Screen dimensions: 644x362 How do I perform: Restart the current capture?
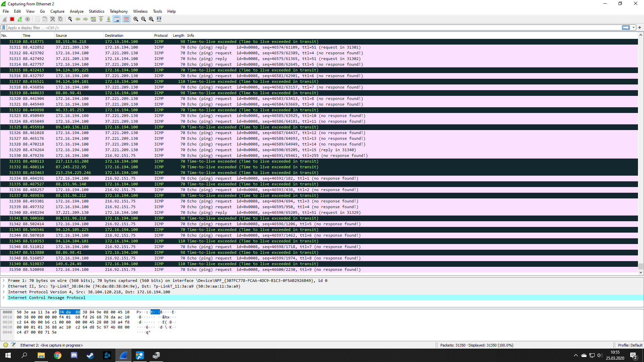click(20, 19)
